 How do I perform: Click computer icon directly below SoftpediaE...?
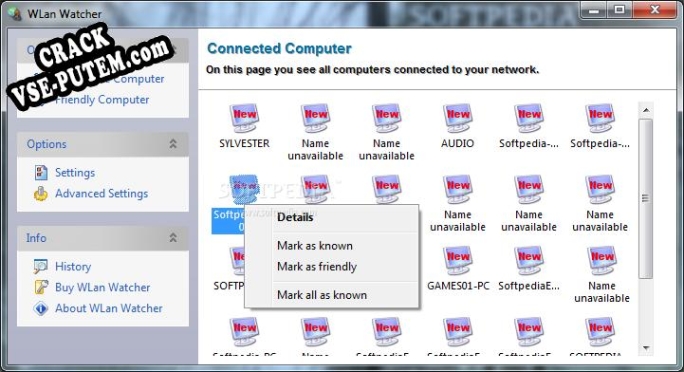pos(529,331)
